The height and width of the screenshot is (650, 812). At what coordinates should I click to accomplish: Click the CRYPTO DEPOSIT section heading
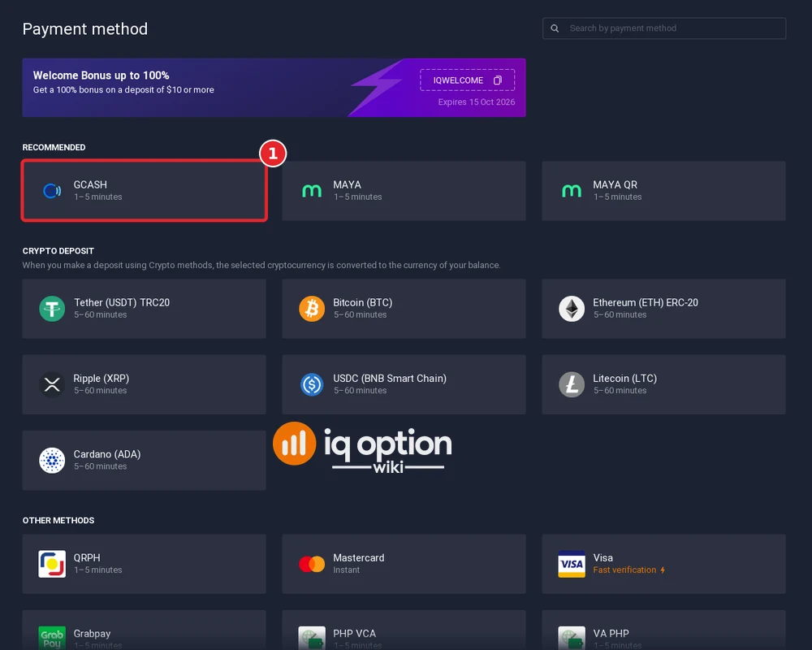click(x=58, y=251)
